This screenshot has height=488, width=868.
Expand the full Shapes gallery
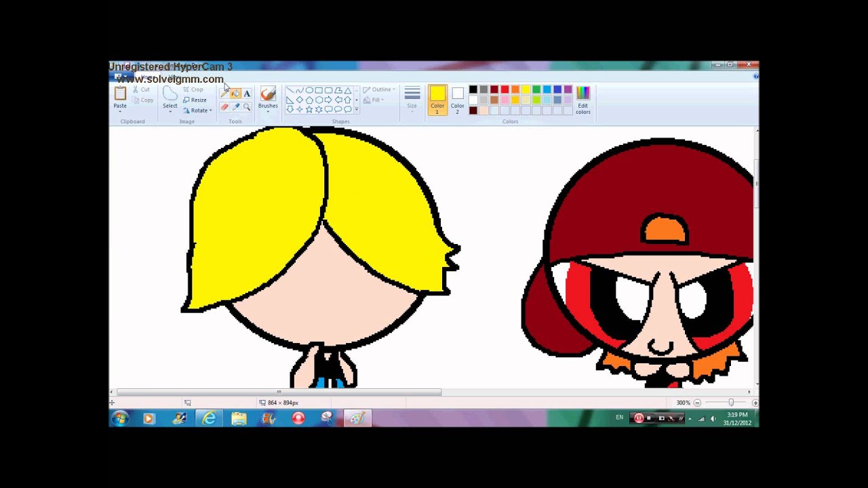point(357,109)
